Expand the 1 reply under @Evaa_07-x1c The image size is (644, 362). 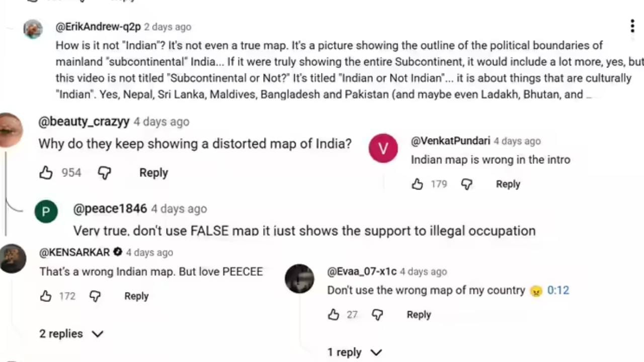click(355, 352)
